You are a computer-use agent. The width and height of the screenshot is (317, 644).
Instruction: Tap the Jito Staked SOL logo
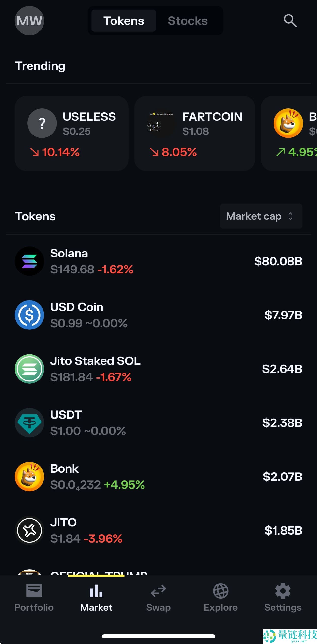(x=29, y=369)
